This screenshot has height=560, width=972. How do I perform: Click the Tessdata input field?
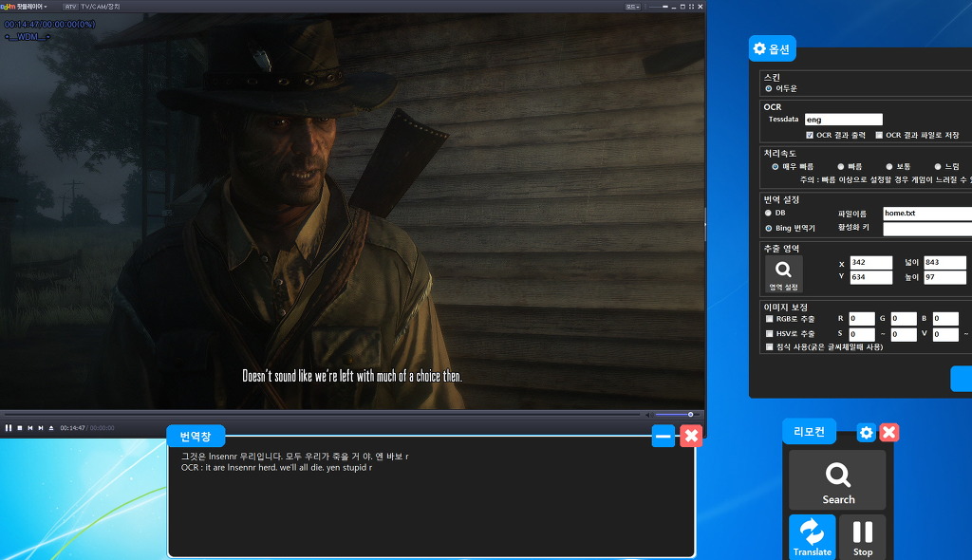pos(843,120)
